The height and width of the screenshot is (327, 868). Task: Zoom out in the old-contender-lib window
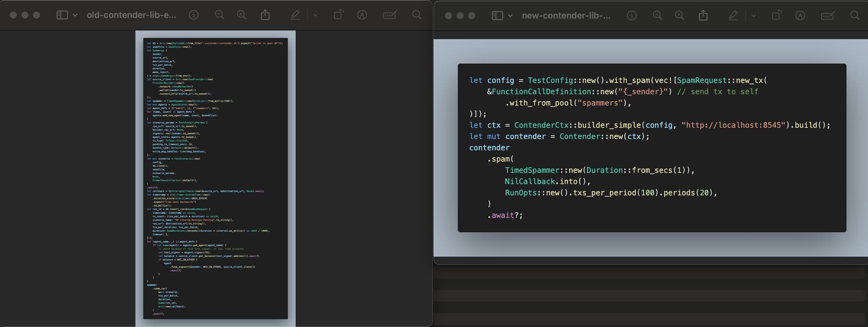(219, 15)
